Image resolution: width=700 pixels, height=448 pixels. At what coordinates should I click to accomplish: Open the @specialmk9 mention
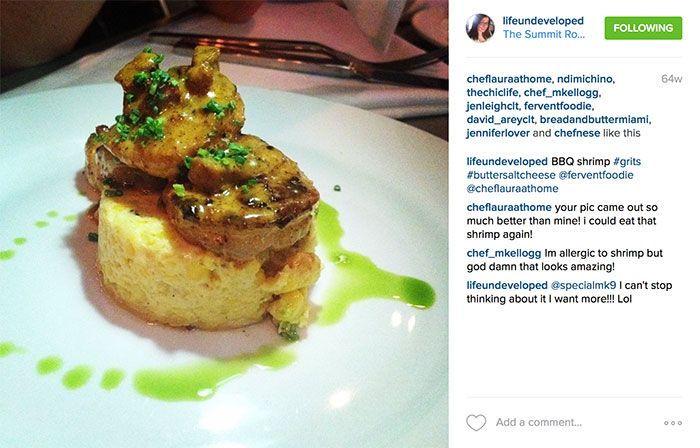pyautogui.click(x=583, y=285)
